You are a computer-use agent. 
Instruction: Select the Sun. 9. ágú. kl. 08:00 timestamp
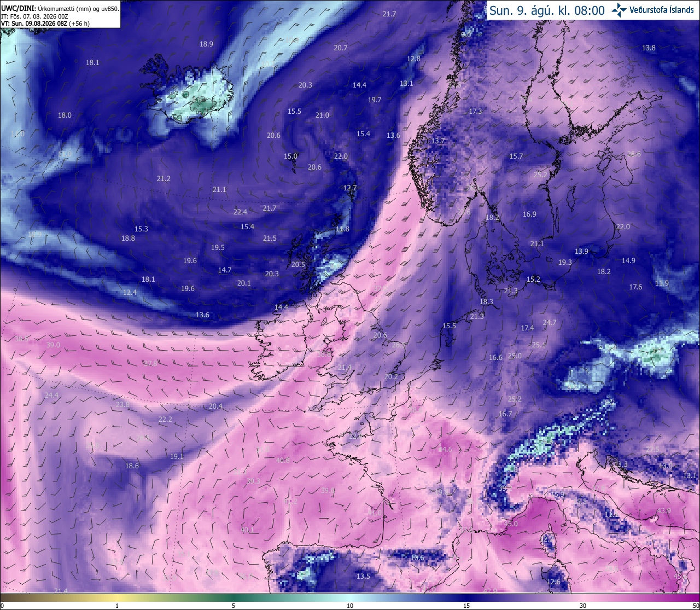coord(547,10)
